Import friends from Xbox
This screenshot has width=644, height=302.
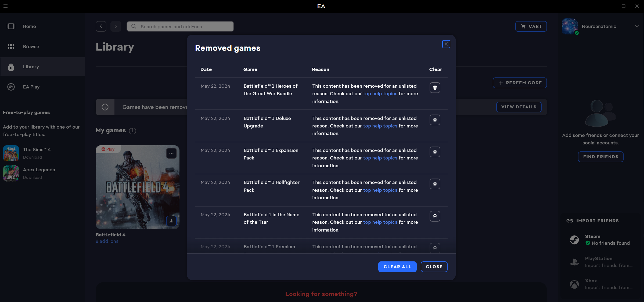coord(600,284)
